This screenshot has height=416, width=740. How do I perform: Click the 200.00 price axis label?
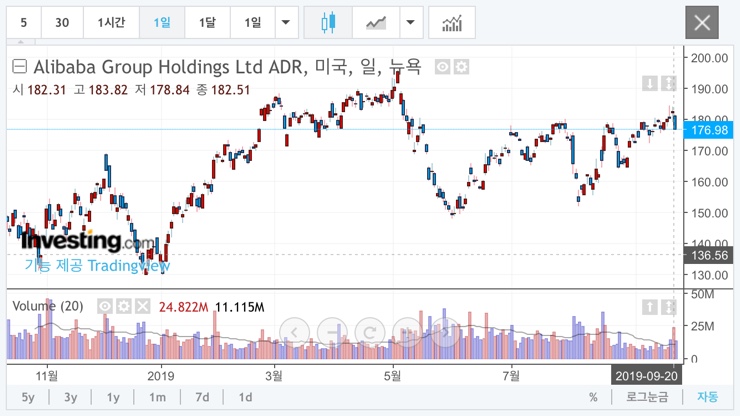[709, 58]
